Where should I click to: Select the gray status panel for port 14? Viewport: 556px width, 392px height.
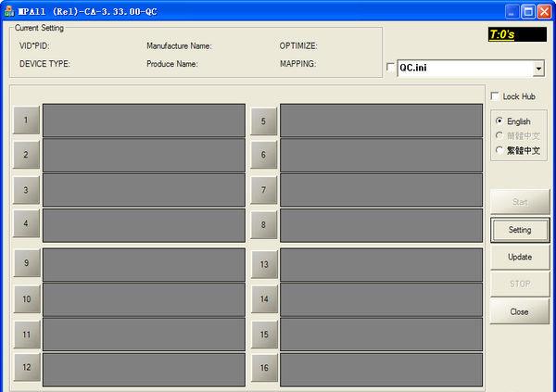[x=381, y=299]
